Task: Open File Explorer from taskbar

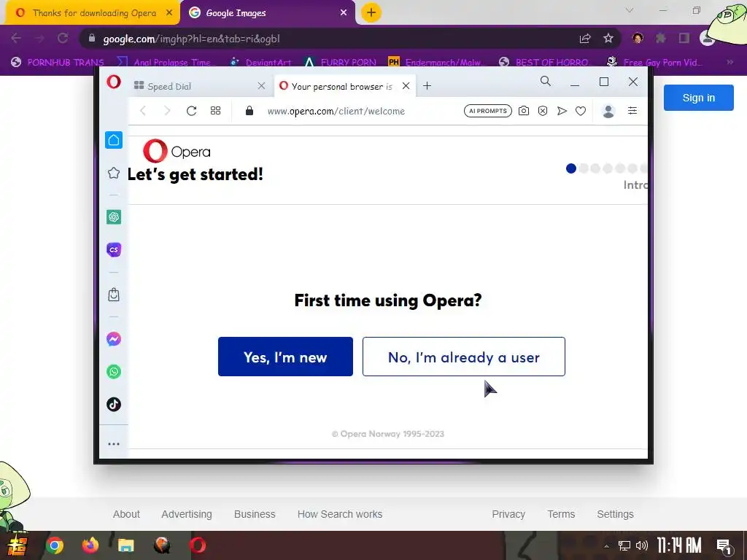Action: pos(125,545)
